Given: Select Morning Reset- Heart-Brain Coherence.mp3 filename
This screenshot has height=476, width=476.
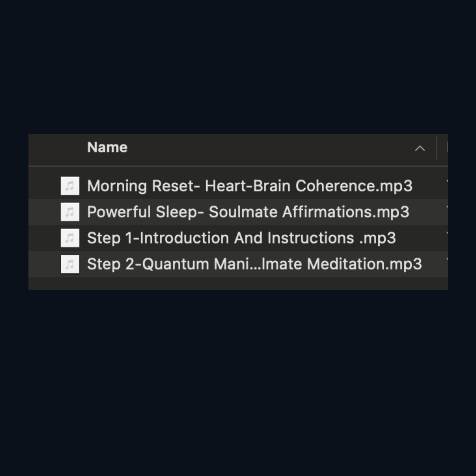Looking at the screenshot, I should click(249, 186).
